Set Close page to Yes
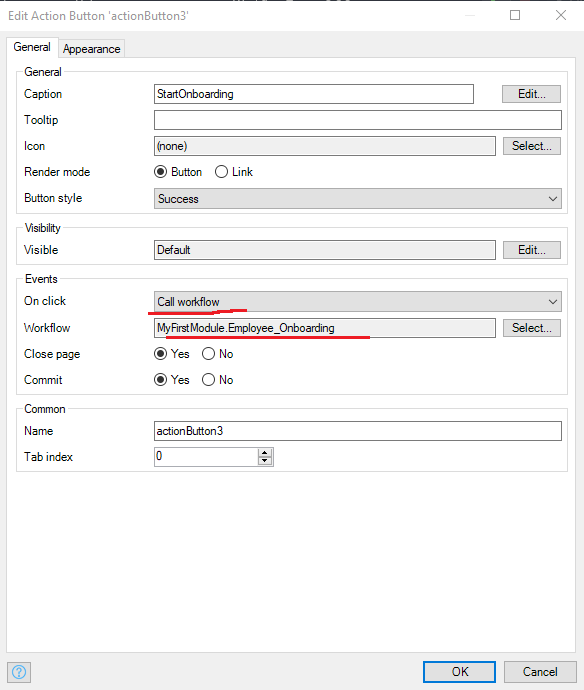 pos(161,354)
